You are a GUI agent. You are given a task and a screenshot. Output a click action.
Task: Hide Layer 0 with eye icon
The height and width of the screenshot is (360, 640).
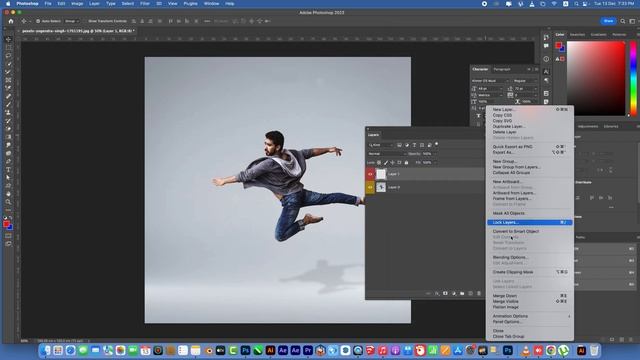(x=370, y=187)
